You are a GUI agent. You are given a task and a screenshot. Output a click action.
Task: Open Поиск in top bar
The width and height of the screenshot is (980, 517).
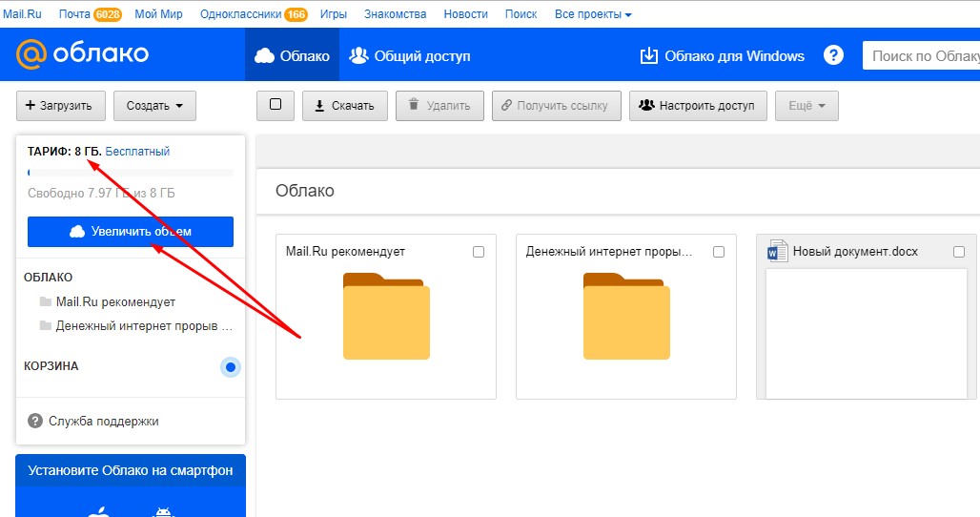[521, 13]
